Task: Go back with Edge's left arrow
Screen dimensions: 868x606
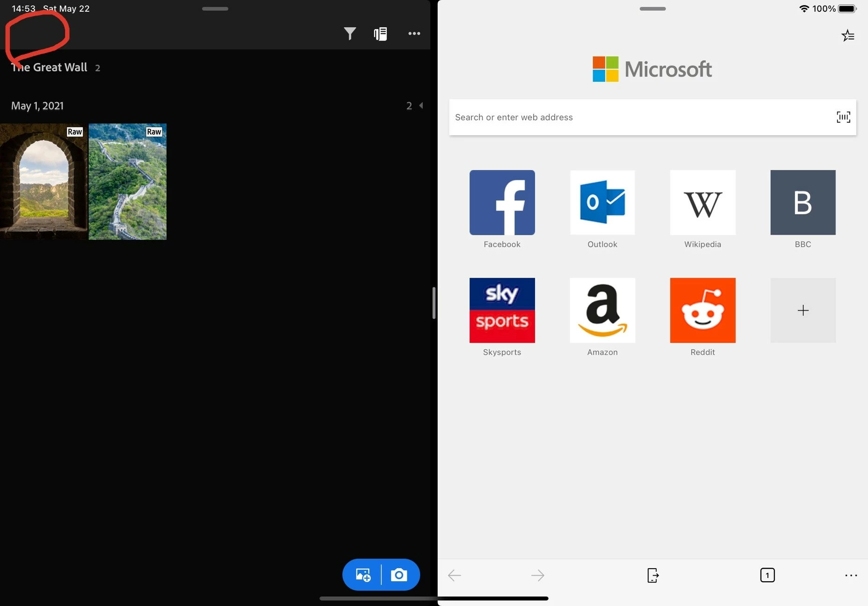Action: (x=455, y=575)
